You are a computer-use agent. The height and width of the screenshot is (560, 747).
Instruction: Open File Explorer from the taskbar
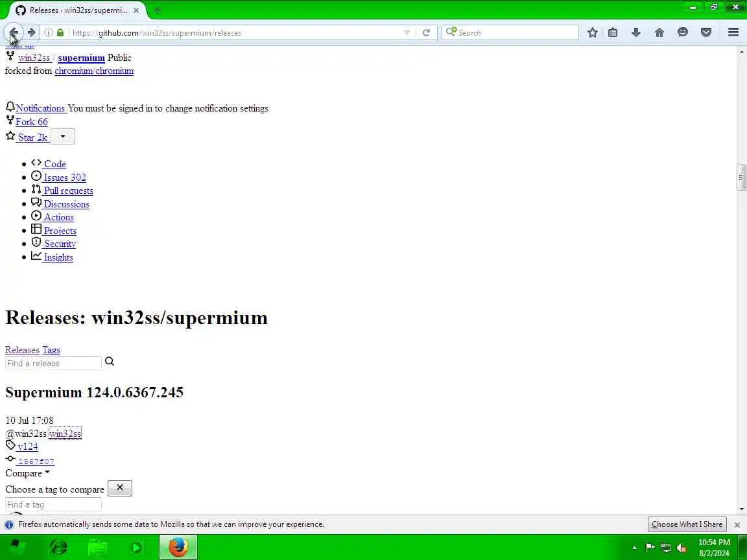[98, 547]
